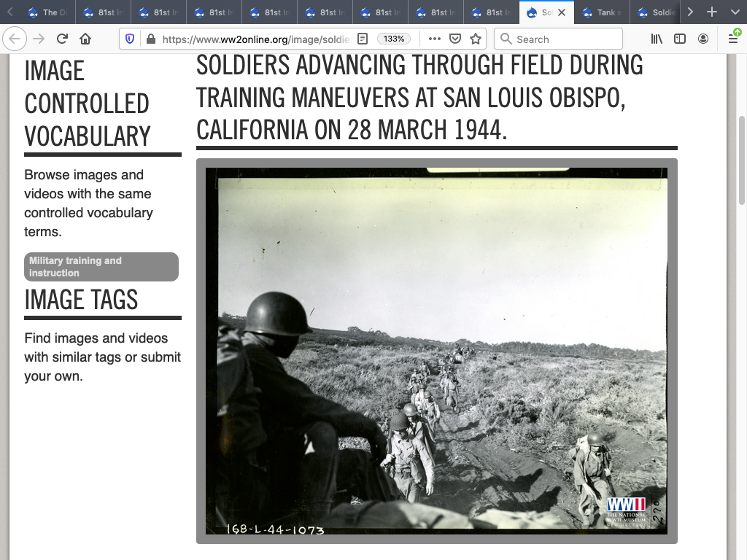Open the page actions ellipsis menu
747x560 pixels.
tap(434, 39)
